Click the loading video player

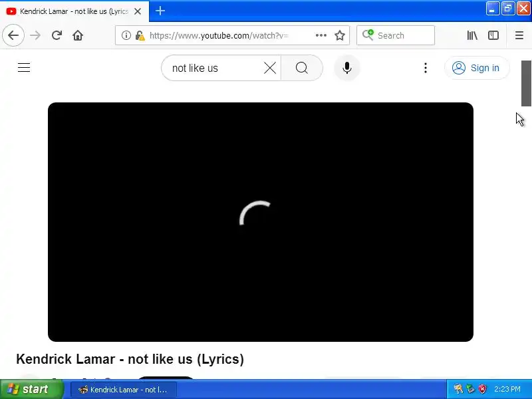pos(261,222)
